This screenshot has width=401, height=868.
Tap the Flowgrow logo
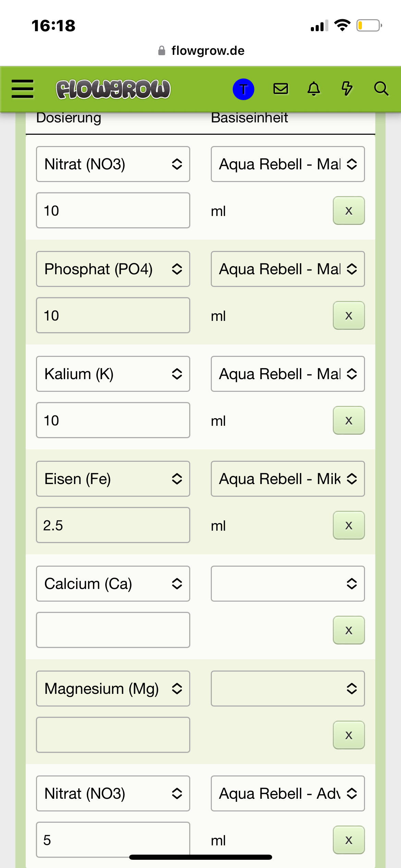(113, 89)
